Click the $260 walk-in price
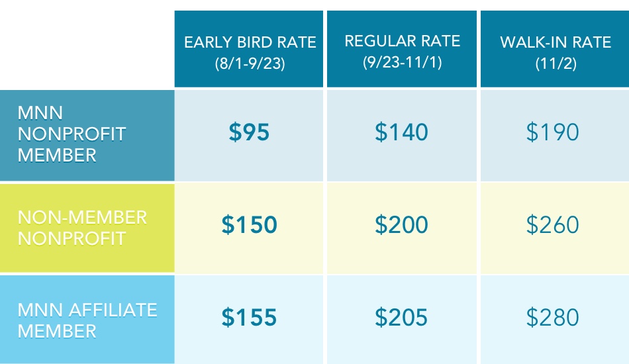The image size is (629, 364). tap(553, 226)
